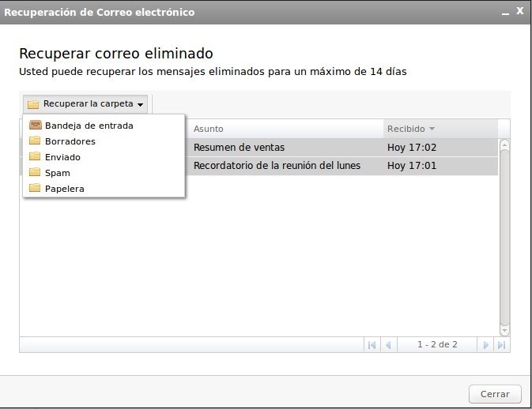This screenshot has height=409, width=532.
Task: Choose Borradores in folder menu
Action: pos(104,141)
